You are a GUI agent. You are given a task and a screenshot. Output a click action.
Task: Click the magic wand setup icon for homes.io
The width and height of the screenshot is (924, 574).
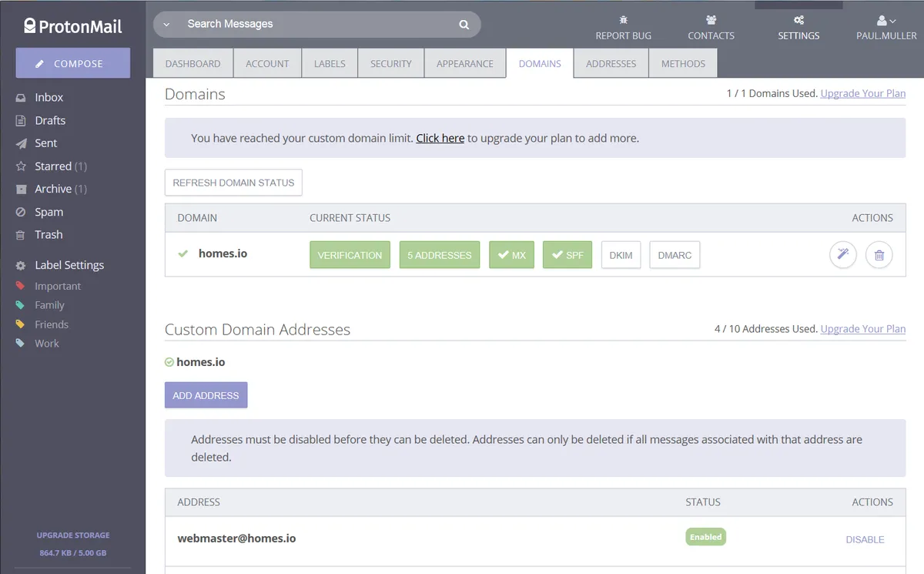pyautogui.click(x=842, y=254)
